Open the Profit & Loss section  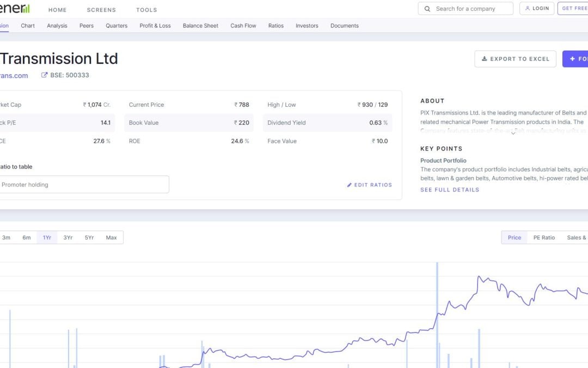pyautogui.click(x=155, y=26)
